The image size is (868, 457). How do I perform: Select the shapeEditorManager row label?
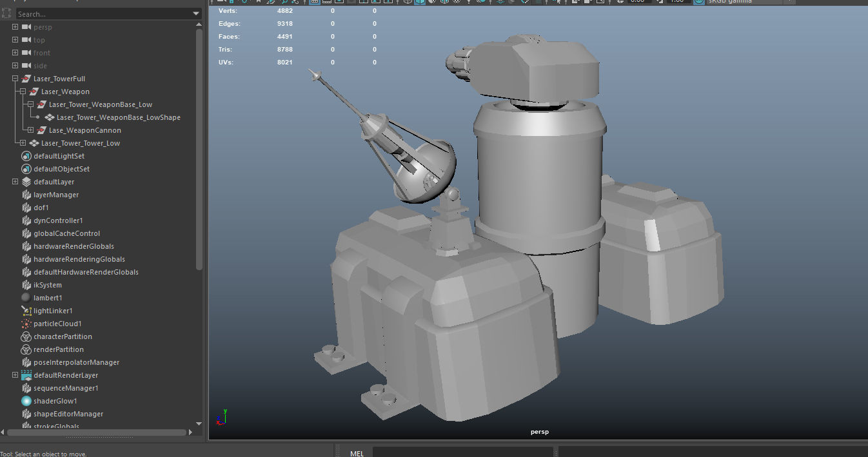point(68,414)
